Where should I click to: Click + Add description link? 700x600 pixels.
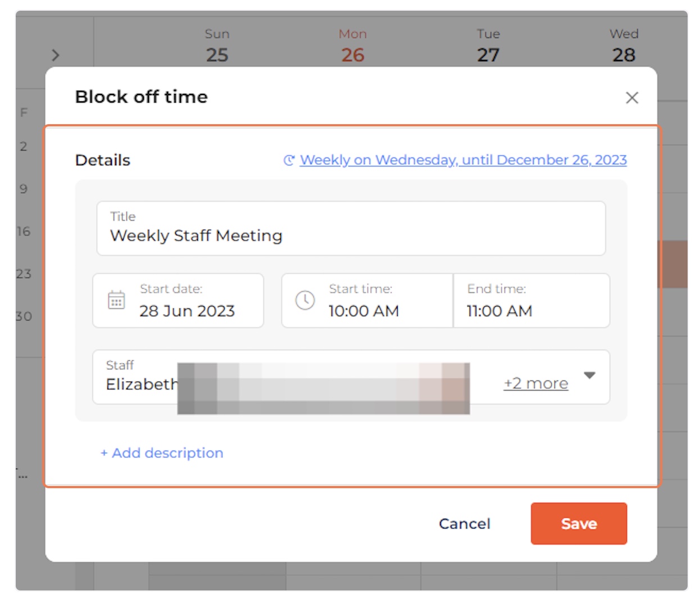coord(162,453)
